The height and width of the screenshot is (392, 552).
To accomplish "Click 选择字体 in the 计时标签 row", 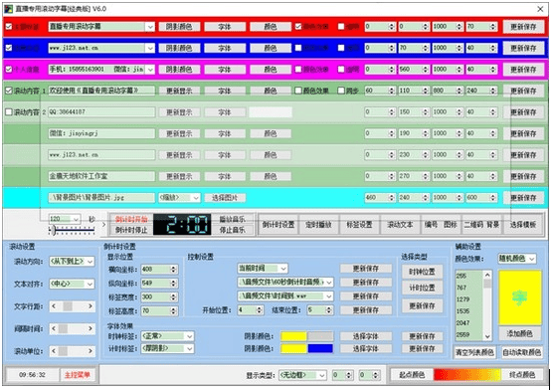I will click(366, 348).
